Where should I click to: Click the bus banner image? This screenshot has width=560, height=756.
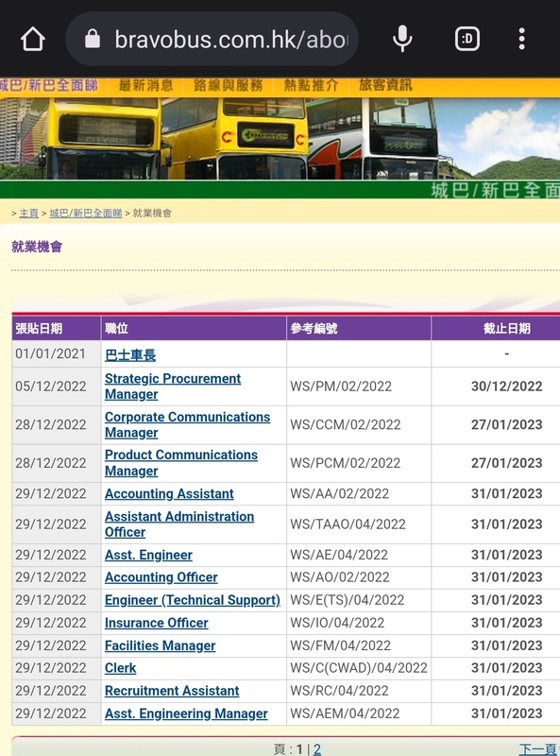pos(280,139)
